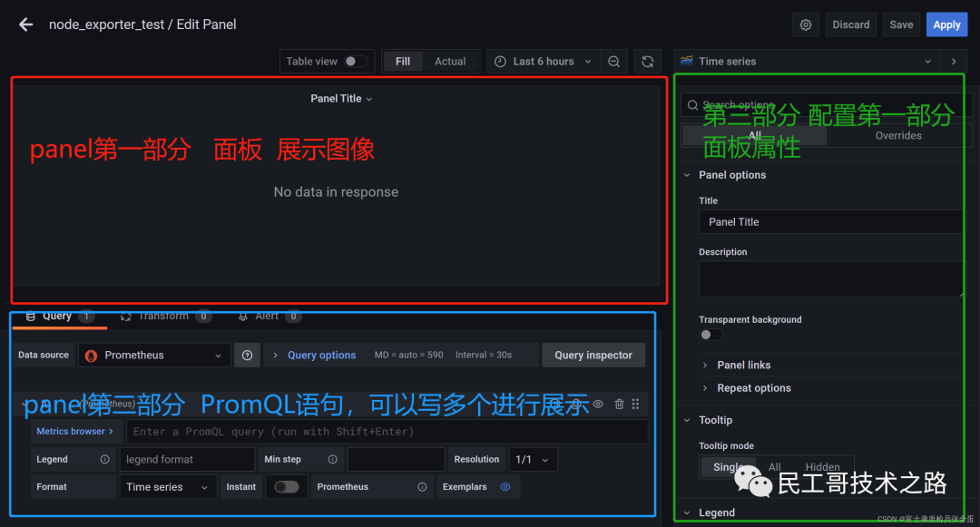Open the Format Time series dropdown
980x527 pixels.
pyautogui.click(x=168, y=487)
